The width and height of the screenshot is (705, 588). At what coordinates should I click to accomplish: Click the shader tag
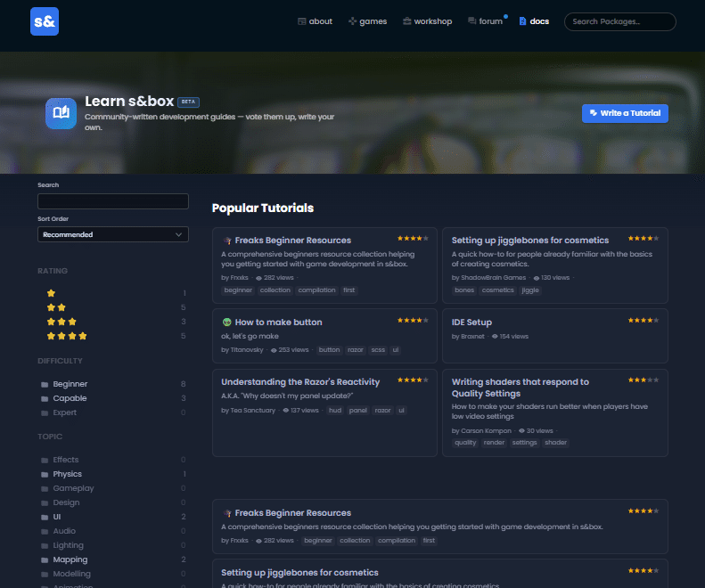[556, 443]
